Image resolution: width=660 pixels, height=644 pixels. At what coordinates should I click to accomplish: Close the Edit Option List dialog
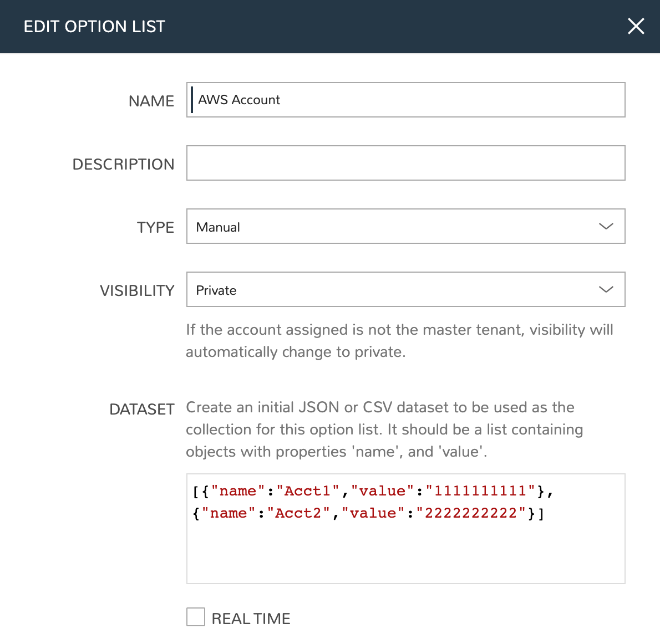[636, 26]
